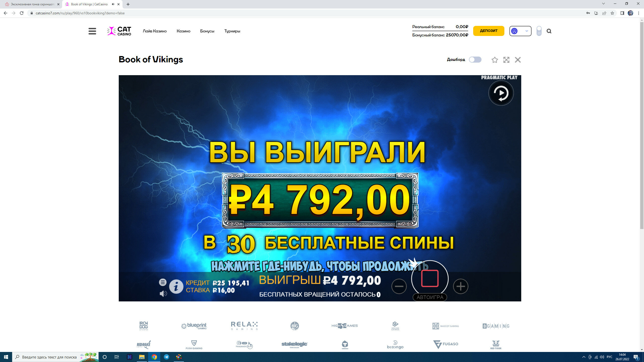Open the slot game settings menu icon

pos(163,282)
